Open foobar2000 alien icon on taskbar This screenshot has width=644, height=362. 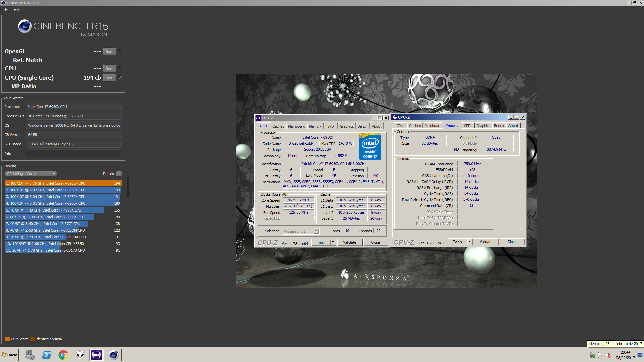pyautogui.click(x=80, y=355)
